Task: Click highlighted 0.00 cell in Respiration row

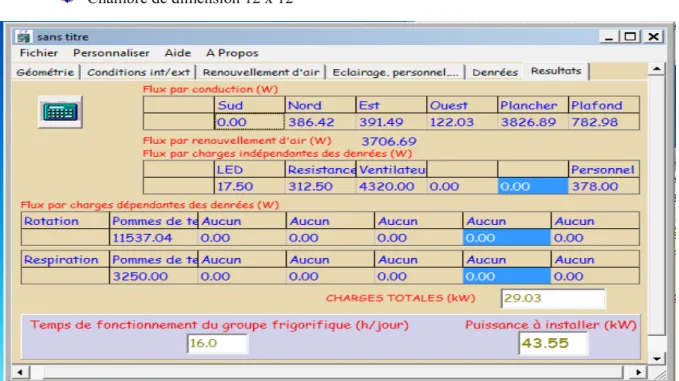Action: pyautogui.click(x=507, y=276)
